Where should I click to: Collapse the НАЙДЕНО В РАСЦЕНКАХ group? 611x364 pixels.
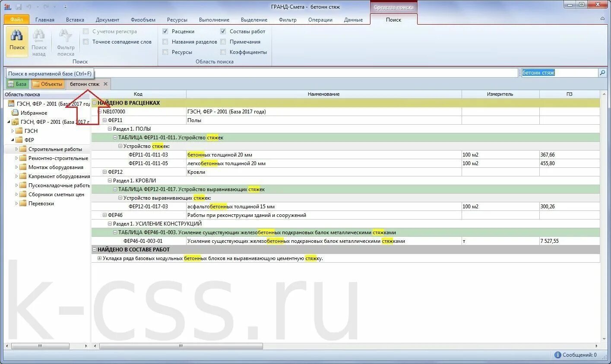click(95, 103)
